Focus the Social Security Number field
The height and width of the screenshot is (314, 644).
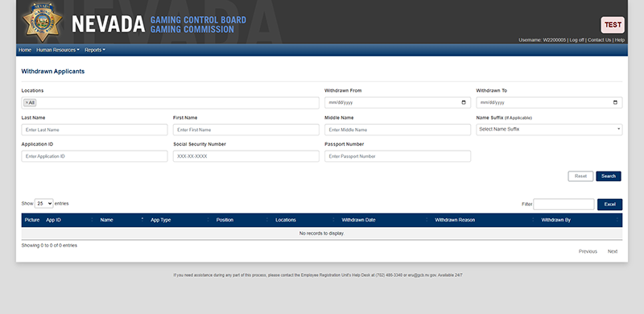246,156
